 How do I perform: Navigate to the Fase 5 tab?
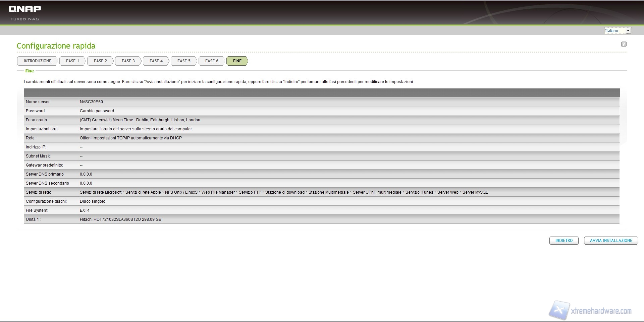184,61
